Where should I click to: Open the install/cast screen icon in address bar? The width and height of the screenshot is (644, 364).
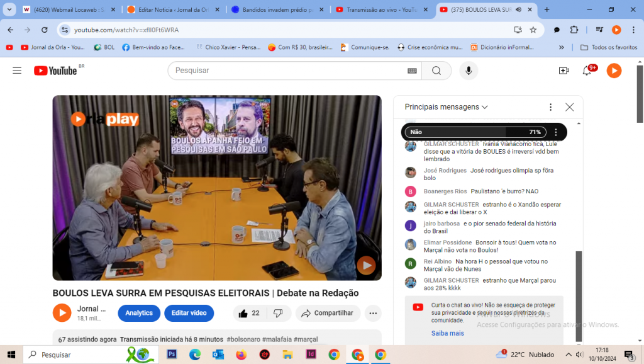518,30
